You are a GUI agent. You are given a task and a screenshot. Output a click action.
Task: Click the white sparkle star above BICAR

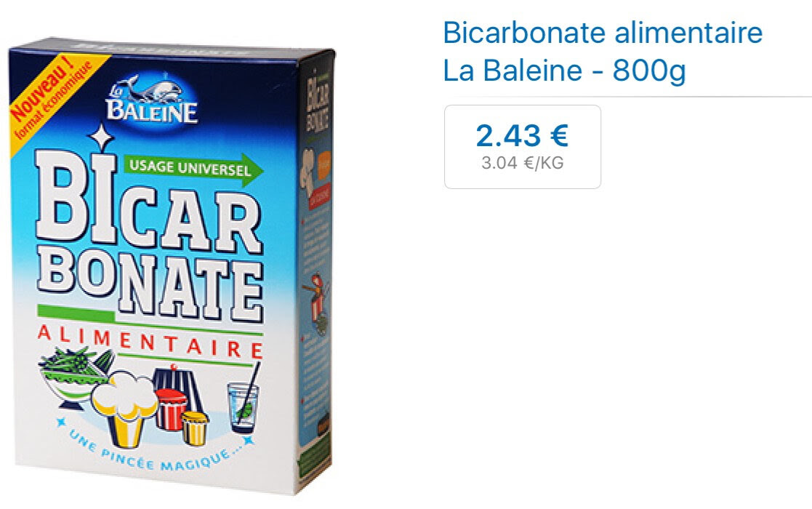101,137
